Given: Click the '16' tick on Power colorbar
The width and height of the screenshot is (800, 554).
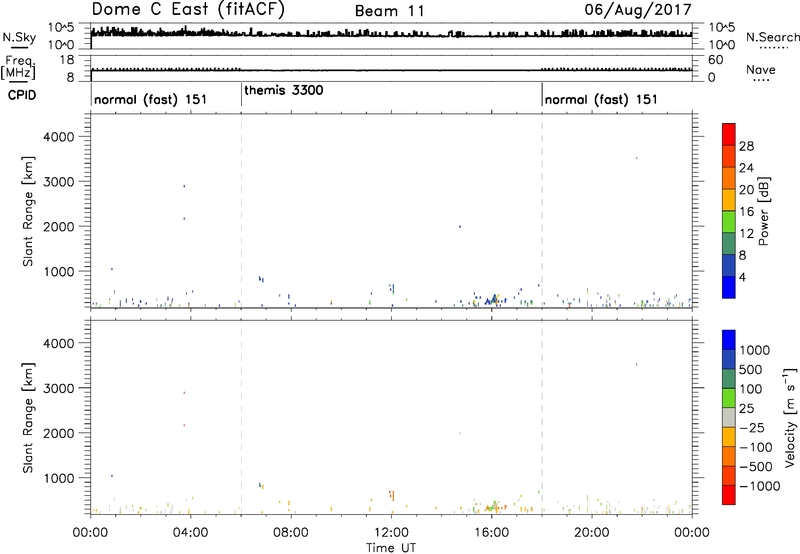Looking at the screenshot, I should click(x=746, y=212).
